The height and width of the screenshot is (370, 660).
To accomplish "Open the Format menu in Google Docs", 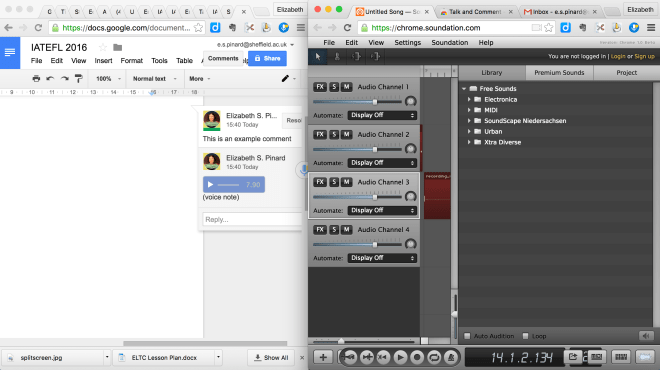I will point(131,61).
